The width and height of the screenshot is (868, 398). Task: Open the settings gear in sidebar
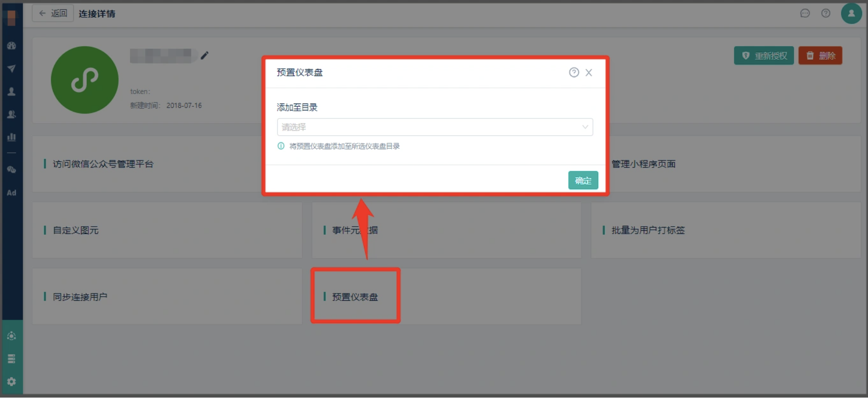pyautogui.click(x=12, y=382)
